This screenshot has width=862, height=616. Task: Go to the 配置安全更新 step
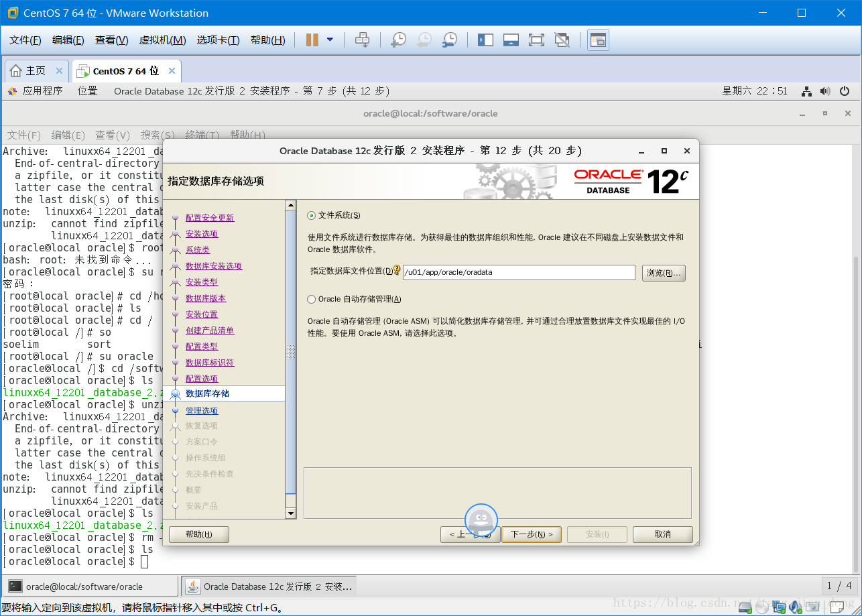point(210,218)
